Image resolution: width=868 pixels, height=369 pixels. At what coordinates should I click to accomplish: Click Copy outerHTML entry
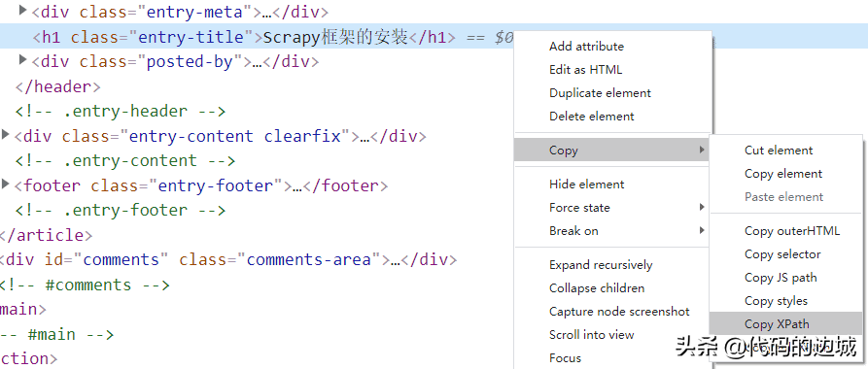pos(791,231)
